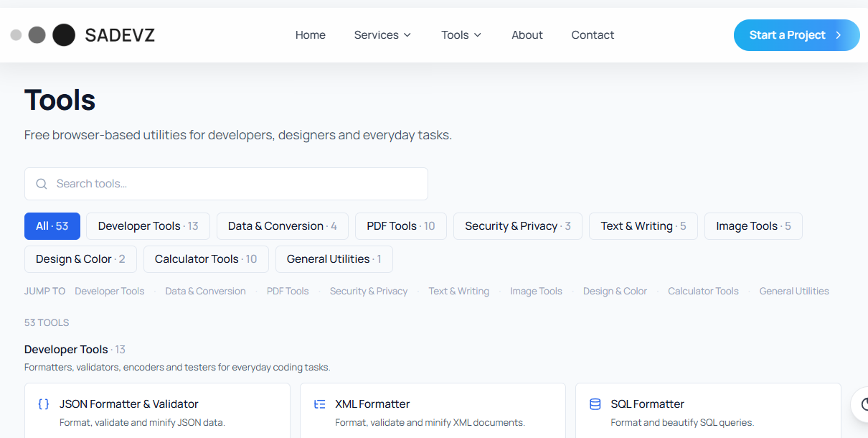Filter by Security & Privacy category
Screen dimensions: 868x438
(518, 226)
